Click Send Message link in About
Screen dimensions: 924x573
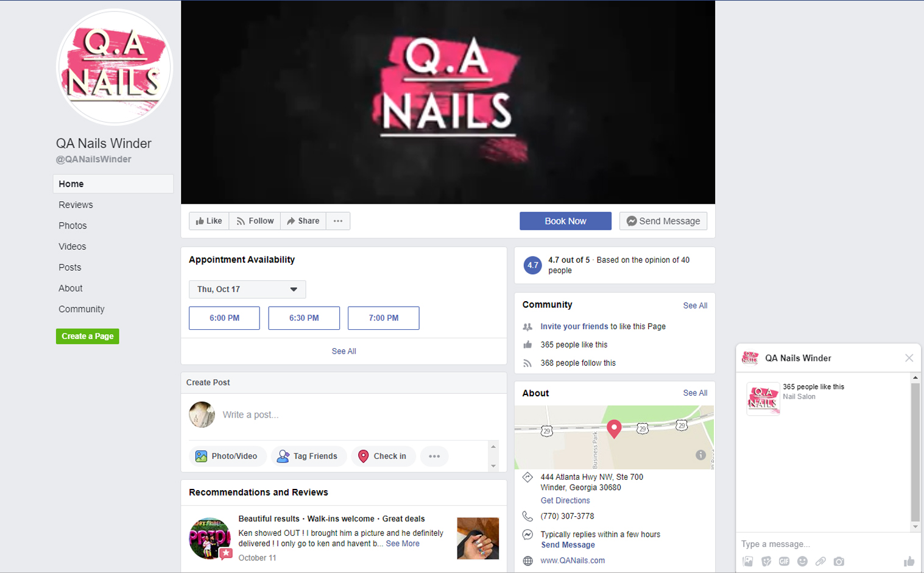[x=568, y=545]
